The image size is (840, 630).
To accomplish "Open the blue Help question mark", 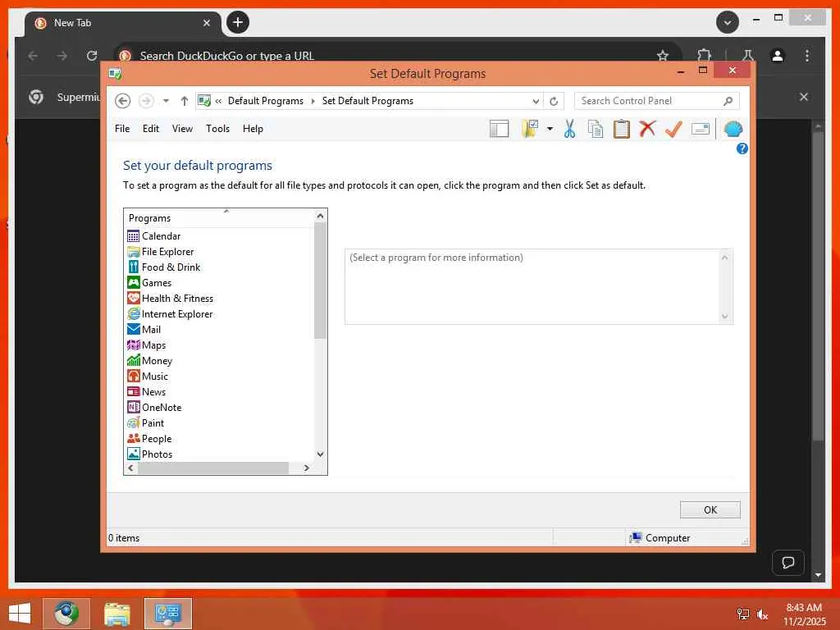I will pyautogui.click(x=742, y=148).
